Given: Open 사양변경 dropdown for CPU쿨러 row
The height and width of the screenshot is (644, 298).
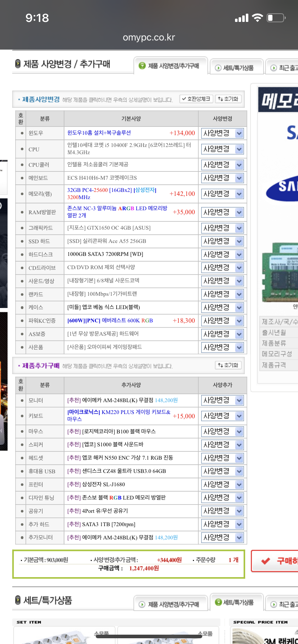Looking at the screenshot, I should 222,165.
